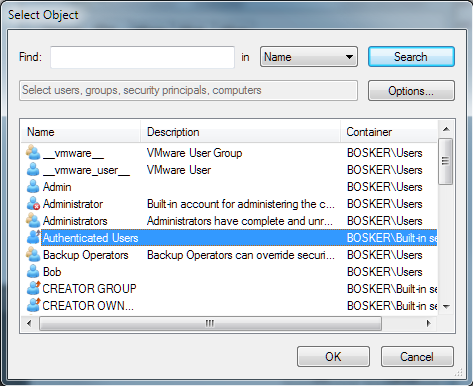Screen dimensions: 473x386
Task: Click the Backup Operators group icon
Action: point(33,255)
